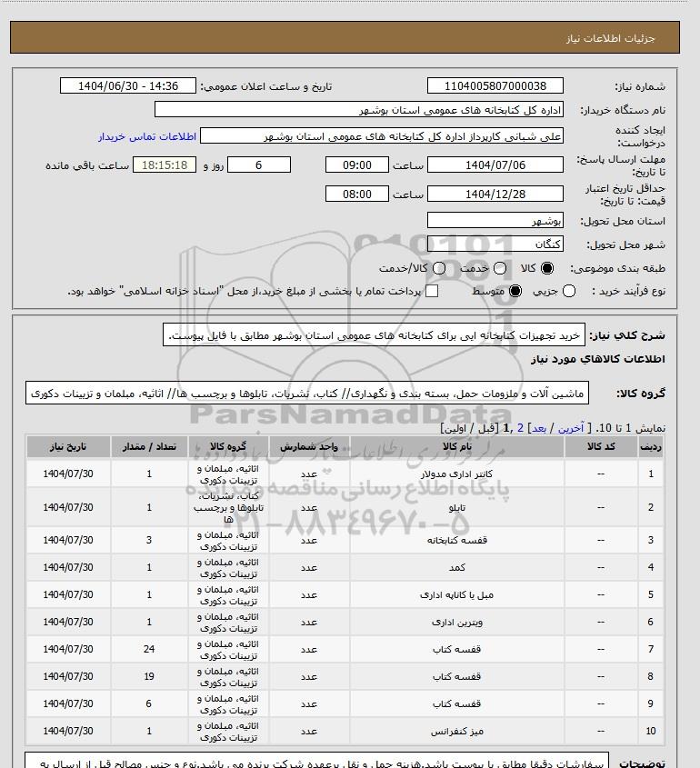Click the response deadline date 1404/07/06 field

(x=495, y=165)
